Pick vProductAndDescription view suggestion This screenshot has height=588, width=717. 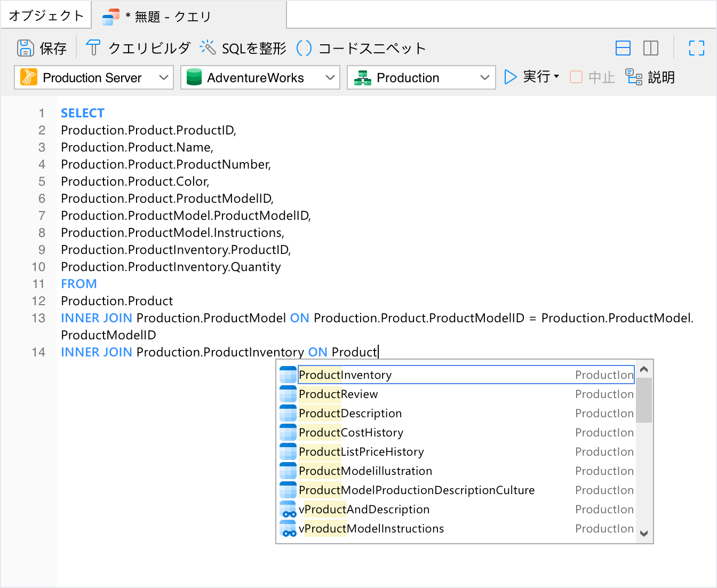coord(364,510)
